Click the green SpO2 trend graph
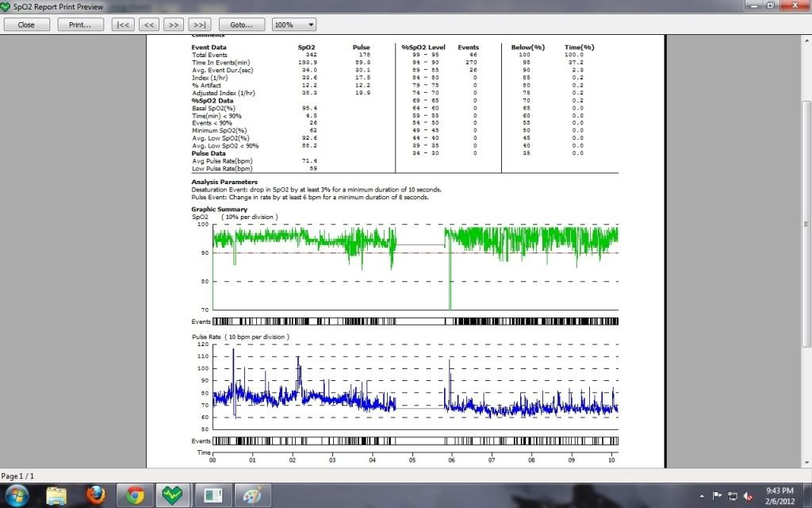Viewport: 812px width, 508px height. click(x=416, y=267)
